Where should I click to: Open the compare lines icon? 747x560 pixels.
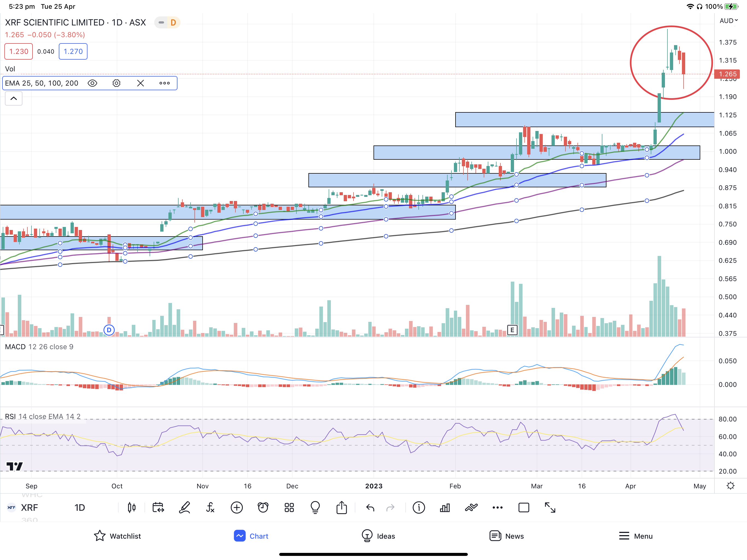pyautogui.click(x=471, y=507)
